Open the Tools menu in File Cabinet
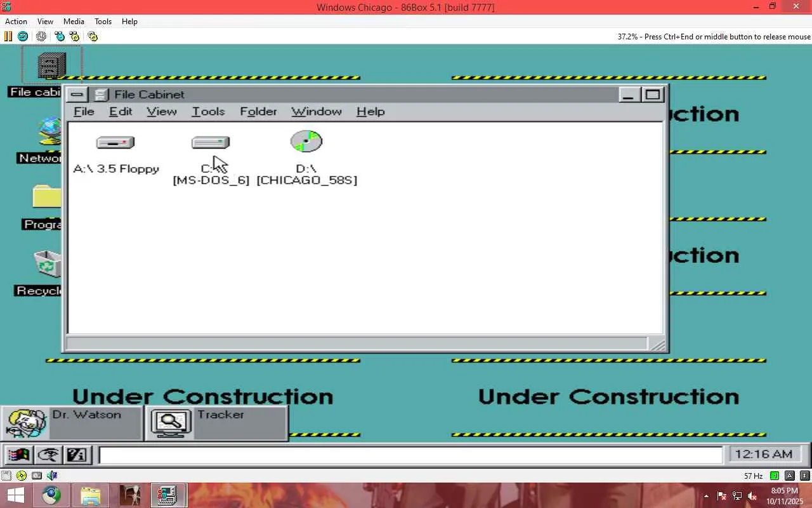This screenshot has width=812, height=508. pos(208,112)
